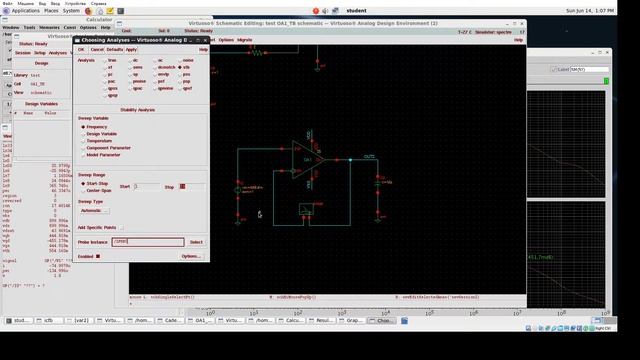Select the stb analysis radio button

[180, 67]
